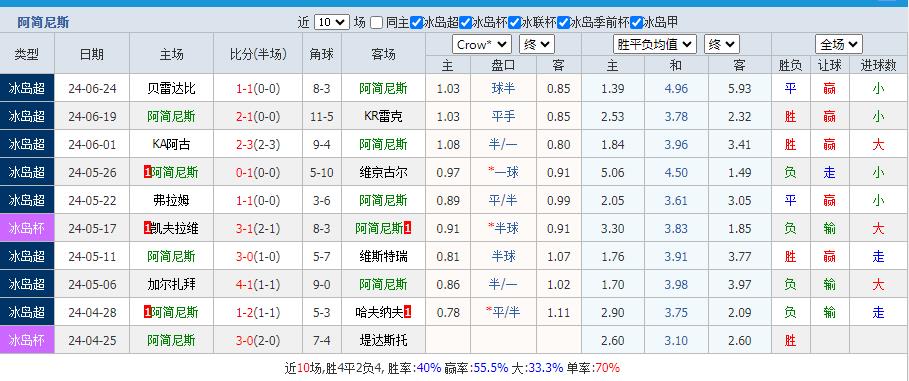Click the handicap 球半 cell
The width and height of the screenshot is (909, 381).
(503, 89)
